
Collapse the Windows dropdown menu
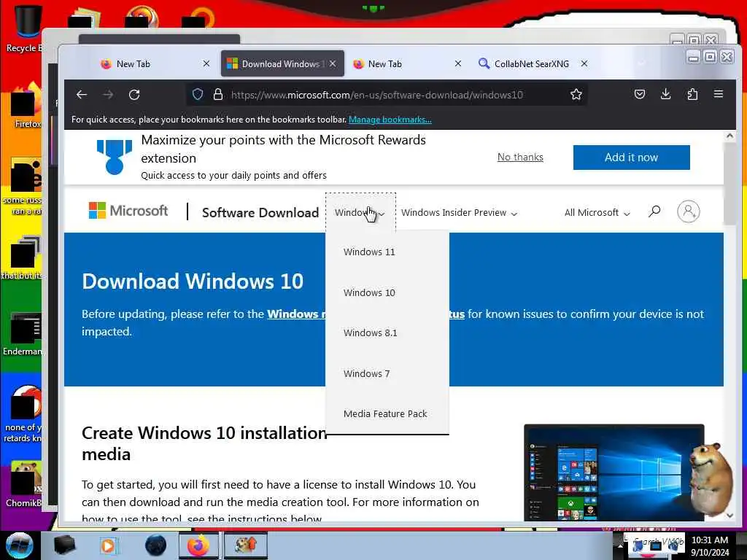click(360, 212)
